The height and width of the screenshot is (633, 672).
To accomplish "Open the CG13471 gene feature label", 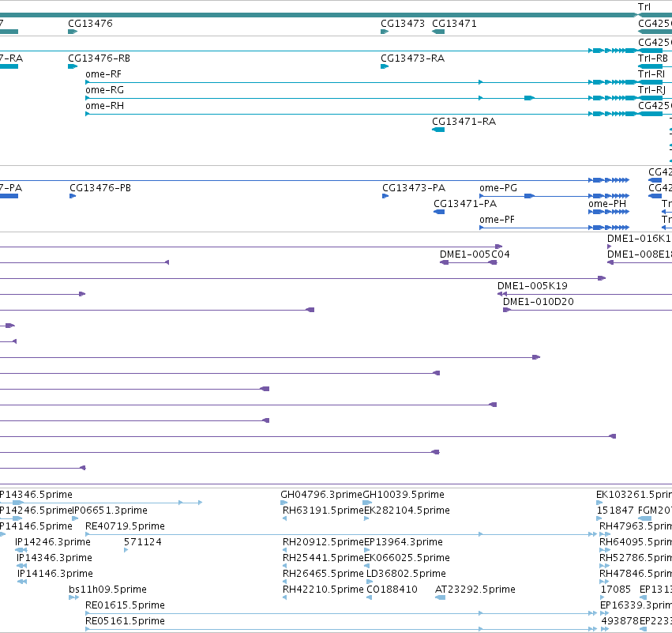I will tap(454, 24).
